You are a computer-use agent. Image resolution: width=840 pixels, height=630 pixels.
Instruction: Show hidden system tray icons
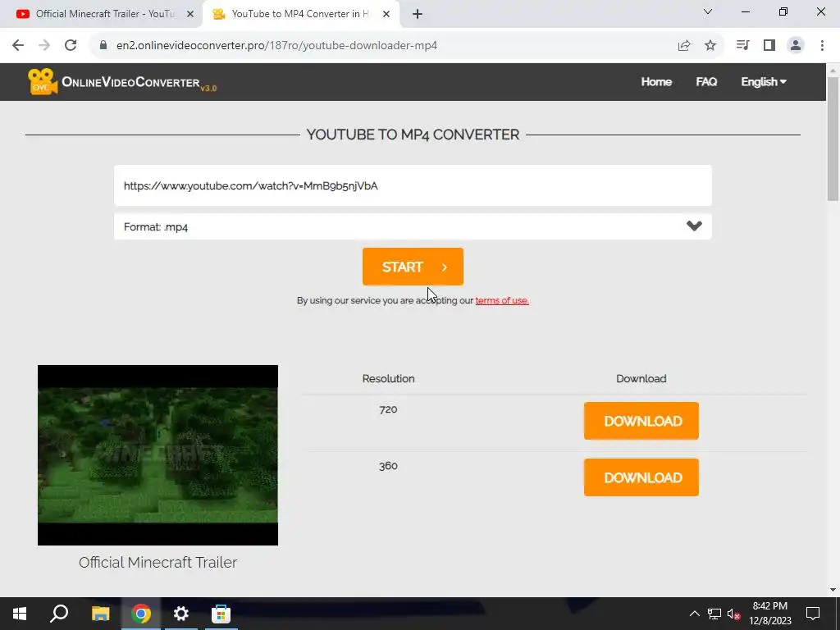tap(694, 614)
